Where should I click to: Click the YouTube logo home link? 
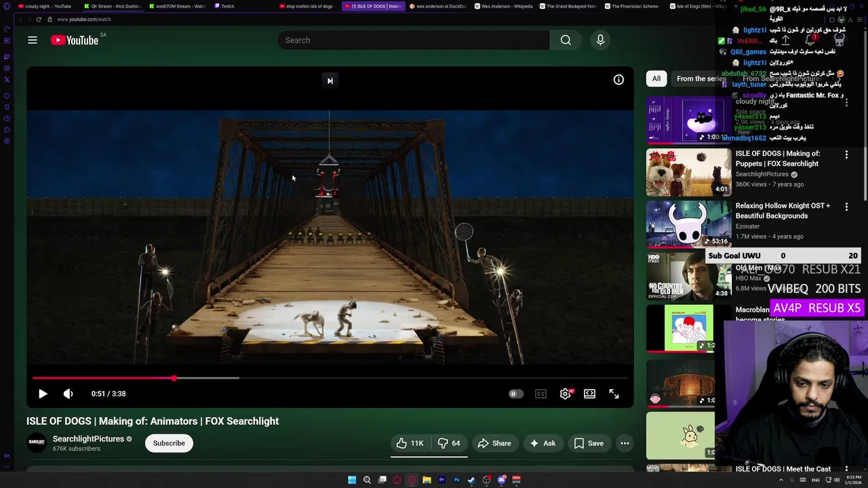[75, 40]
